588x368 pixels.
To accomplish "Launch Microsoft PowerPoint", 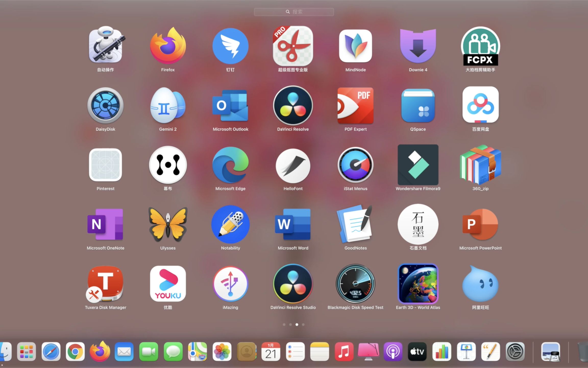I will tap(481, 224).
